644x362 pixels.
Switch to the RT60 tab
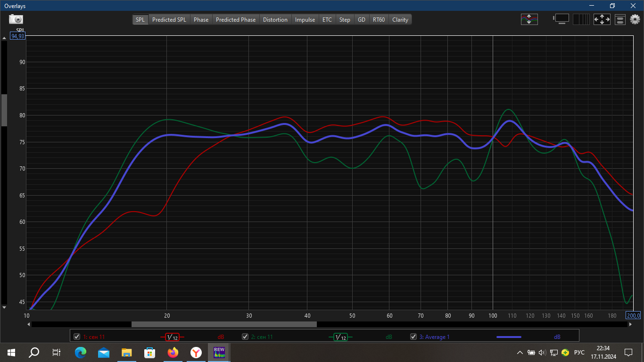pos(379,19)
